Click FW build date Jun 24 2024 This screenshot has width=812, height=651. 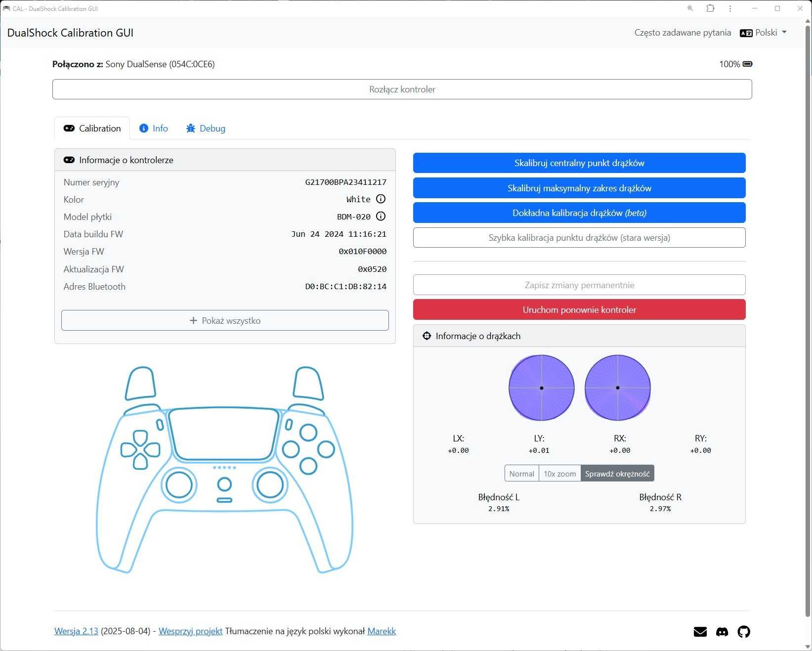[x=339, y=234]
